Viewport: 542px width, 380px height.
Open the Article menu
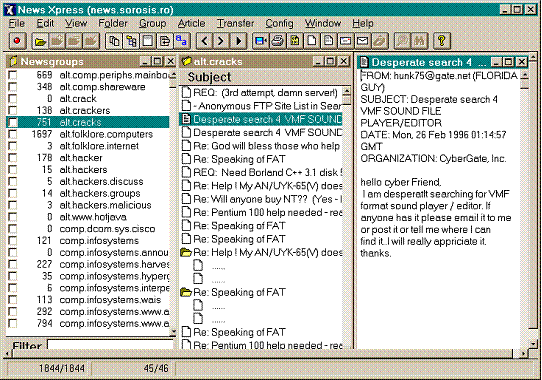click(191, 23)
